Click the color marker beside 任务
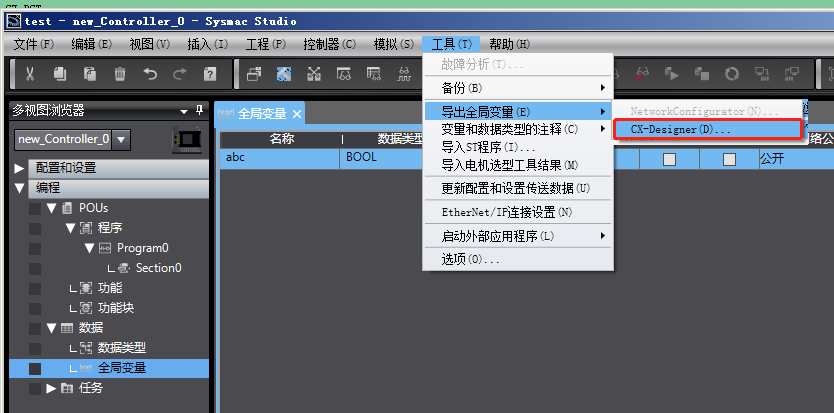 35,389
